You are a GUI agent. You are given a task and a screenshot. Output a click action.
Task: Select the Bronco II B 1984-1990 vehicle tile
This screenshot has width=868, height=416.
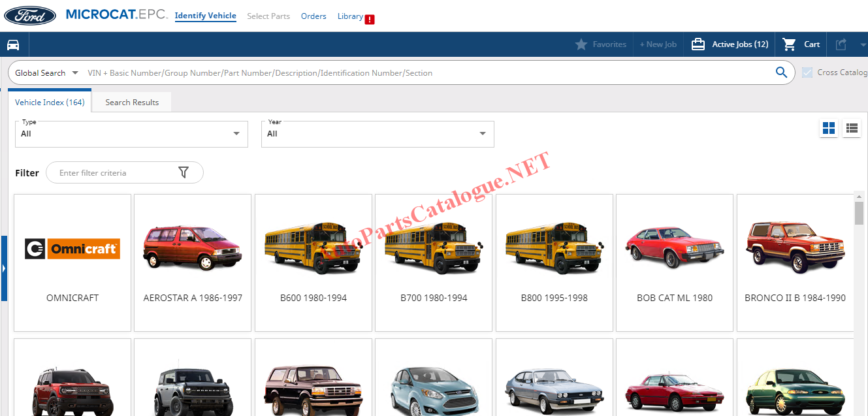point(795,263)
